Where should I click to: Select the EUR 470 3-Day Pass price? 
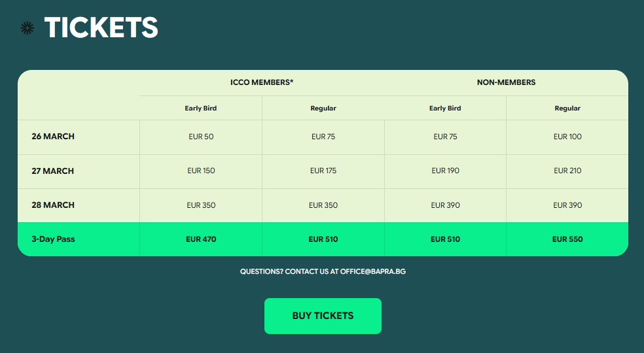pos(201,239)
